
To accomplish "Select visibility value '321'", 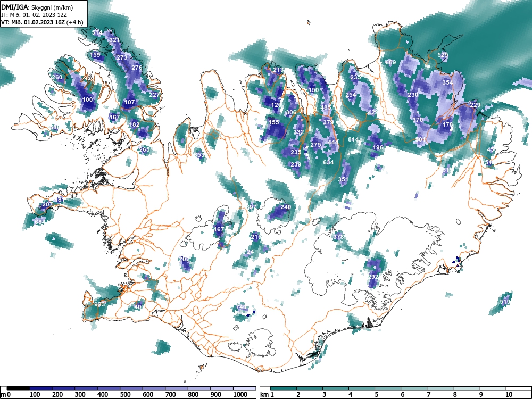I will tap(115, 40).
